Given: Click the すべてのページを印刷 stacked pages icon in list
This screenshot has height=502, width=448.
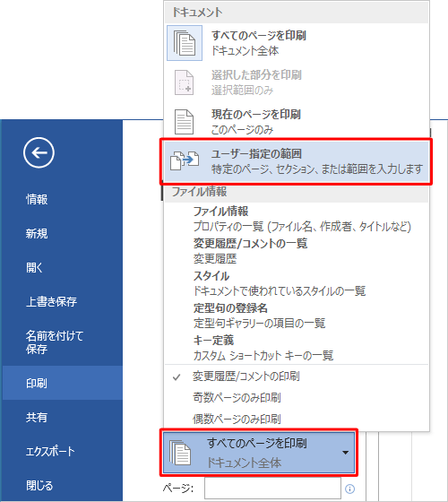Looking at the screenshot, I should click(185, 43).
